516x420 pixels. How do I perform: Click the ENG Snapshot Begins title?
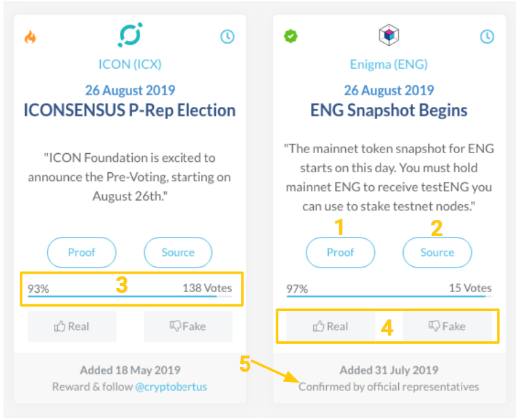tap(389, 110)
